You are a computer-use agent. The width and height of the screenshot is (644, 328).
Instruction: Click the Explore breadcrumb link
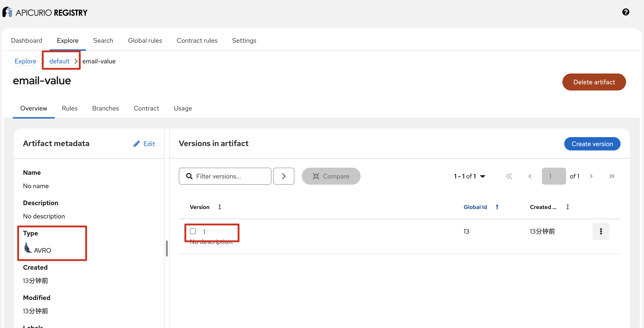pyautogui.click(x=25, y=61)
